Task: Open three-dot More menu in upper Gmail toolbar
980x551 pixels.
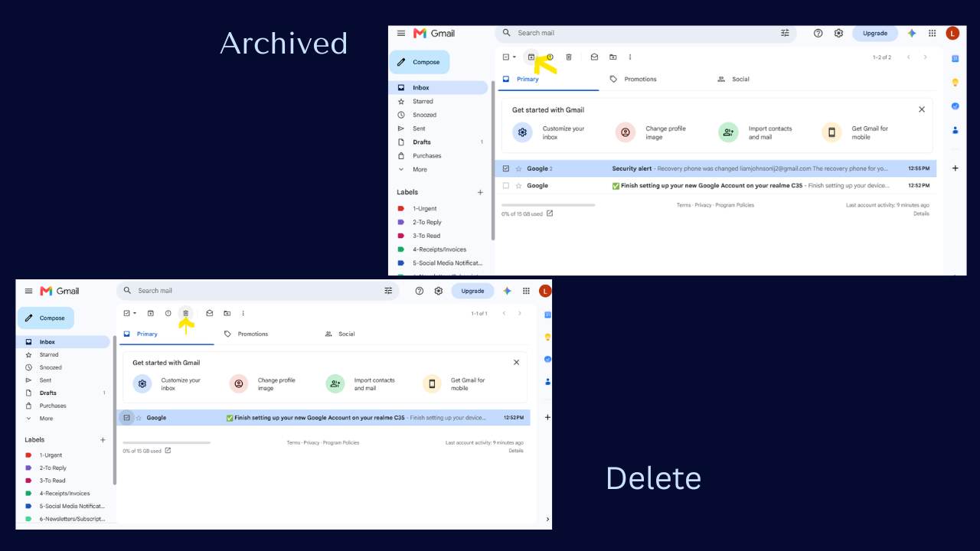Action: (630, 57)
